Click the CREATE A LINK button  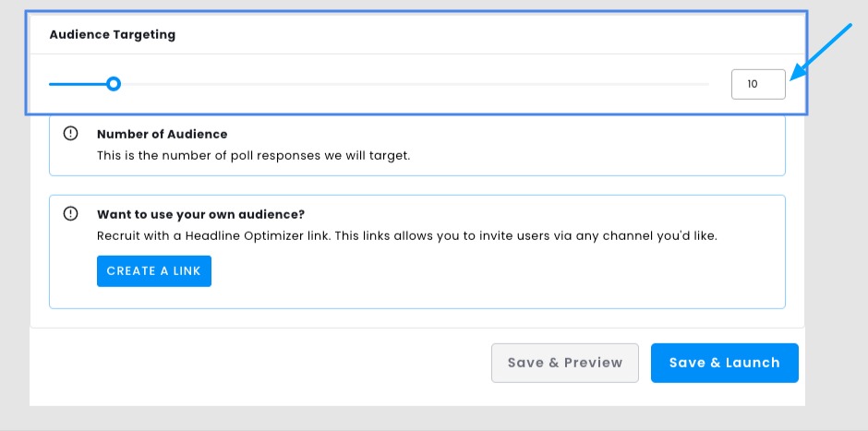point(154,271)
